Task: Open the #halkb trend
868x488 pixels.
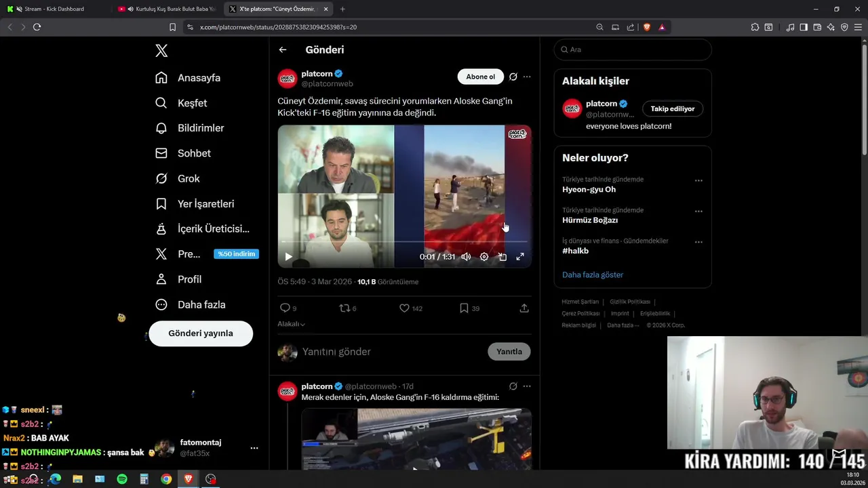Action: click(575, 251)
